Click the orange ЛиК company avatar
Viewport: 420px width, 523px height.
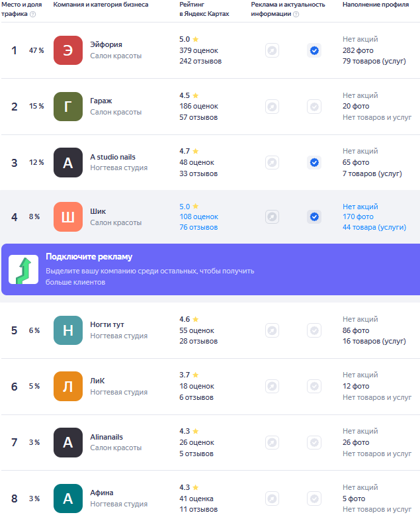[x=68, y=387]
